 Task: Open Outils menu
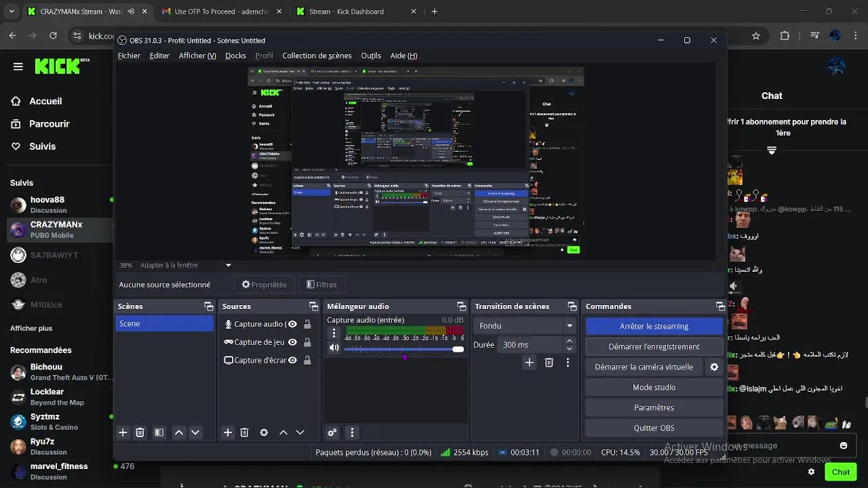pos(371,56)
